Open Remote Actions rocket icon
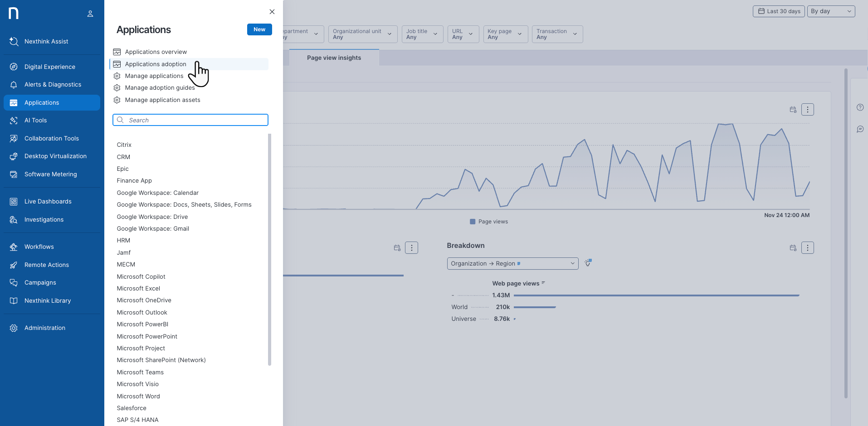 coord(14,265)
